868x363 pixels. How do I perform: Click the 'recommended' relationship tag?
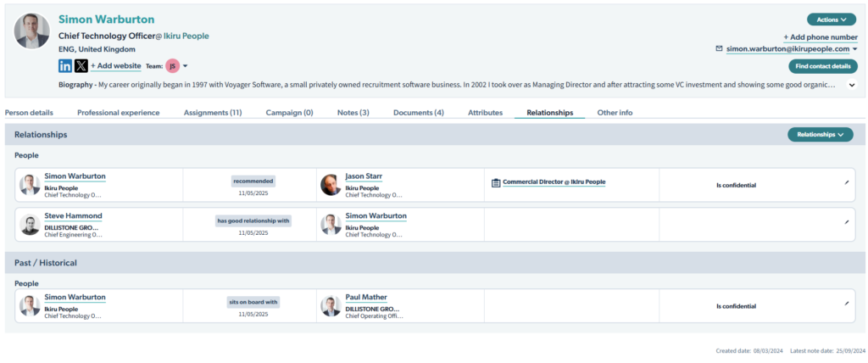pyautogui.click(x=253, y=181)
